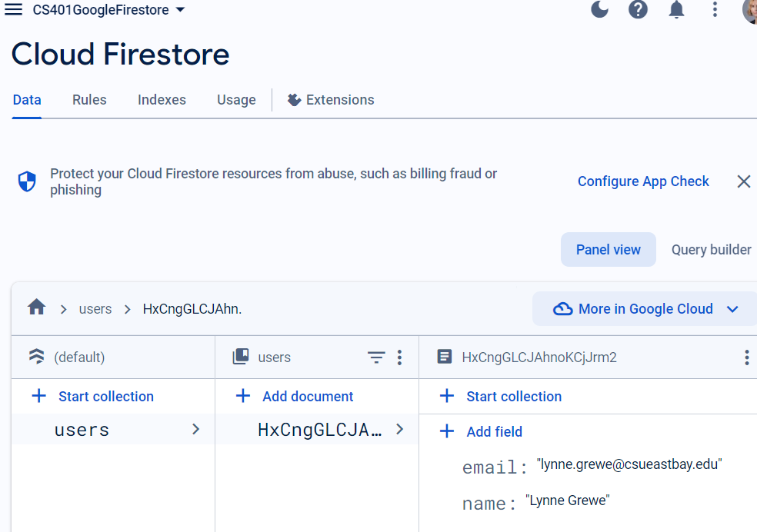Open users collection three-dot menu

coord(399,357)
